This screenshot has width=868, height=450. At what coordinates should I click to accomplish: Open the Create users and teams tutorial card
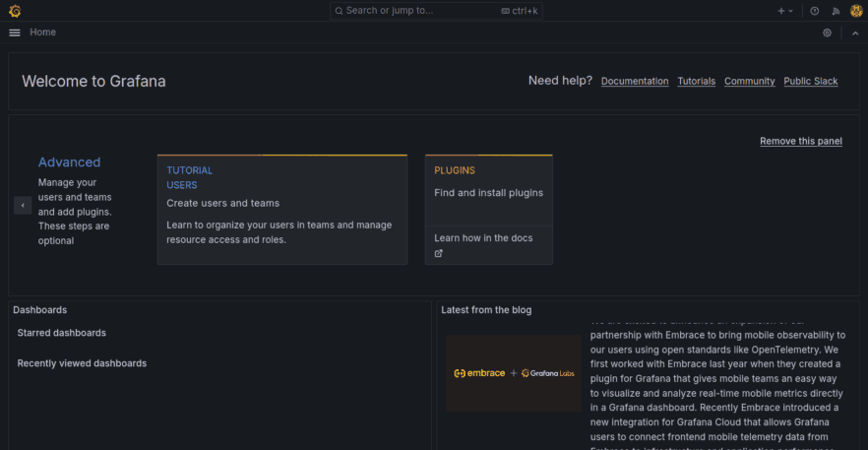(x=281, y=210)
